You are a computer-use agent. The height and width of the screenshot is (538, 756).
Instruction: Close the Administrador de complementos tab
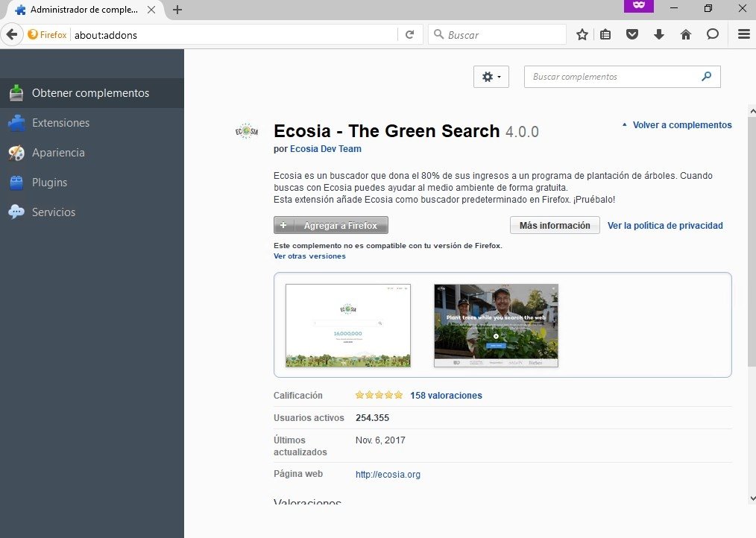coord(151,10)
